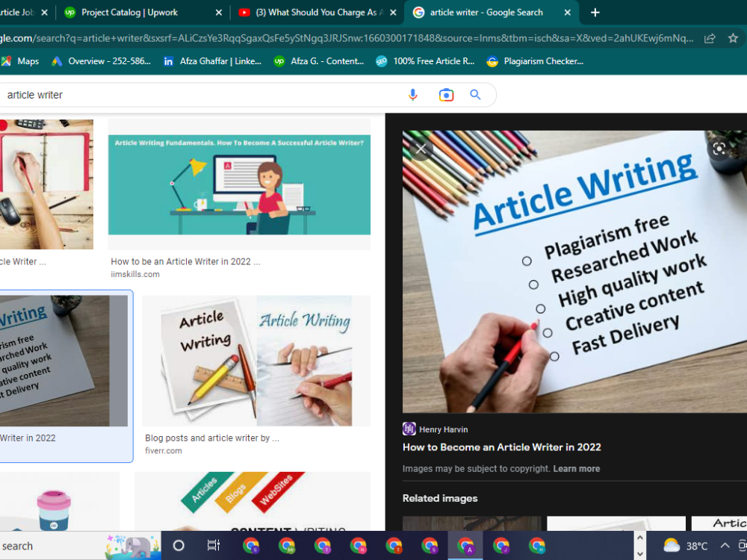Open Task View from the taskbar
This screenshot has height=560, width=747.
tap(214, 545)
